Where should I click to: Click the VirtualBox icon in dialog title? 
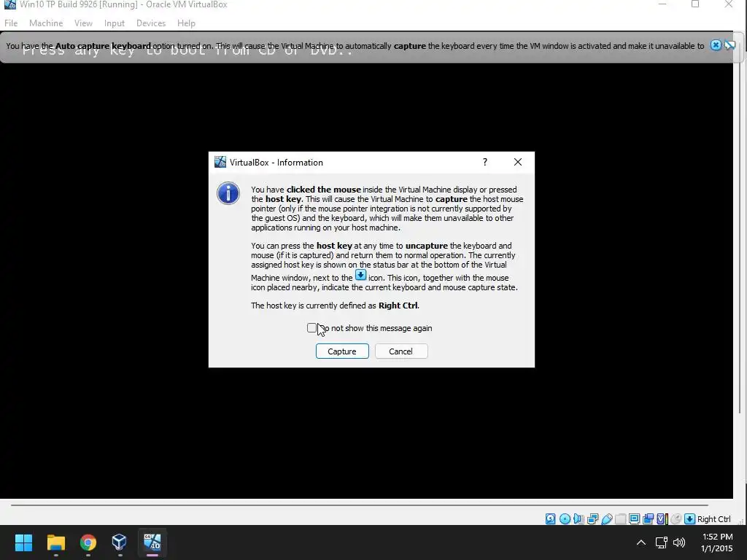tap(220, 162)
